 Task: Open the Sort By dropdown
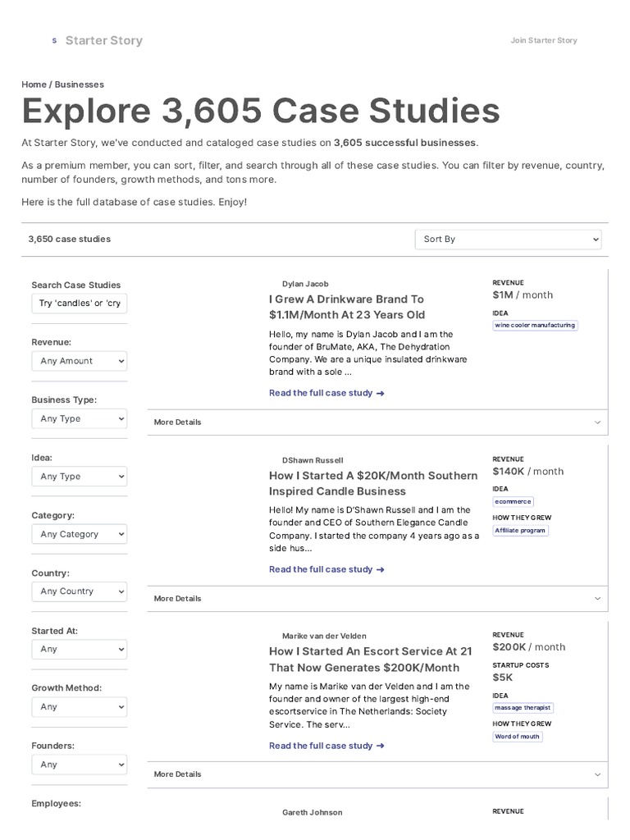(508, 240)
